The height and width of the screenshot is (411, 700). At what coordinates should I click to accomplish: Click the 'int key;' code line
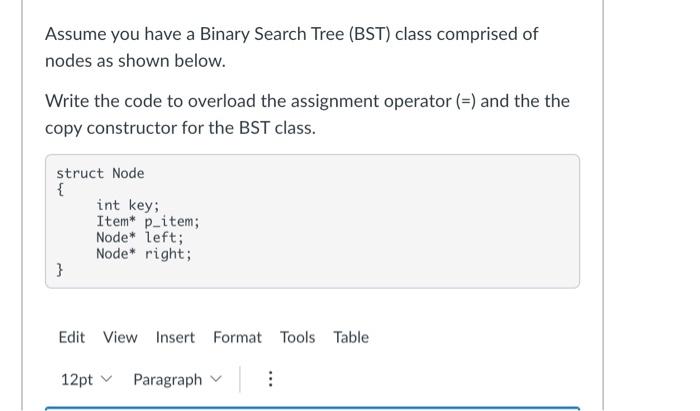point(128,205)
